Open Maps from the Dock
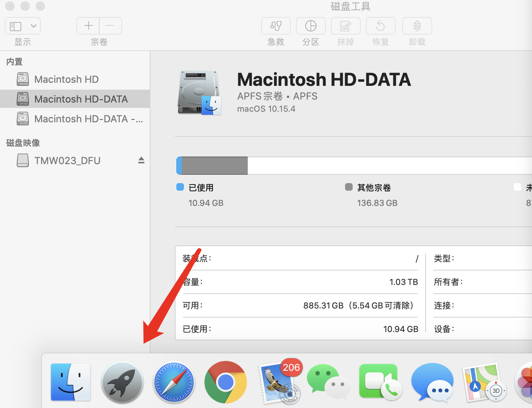532x408 pixels. coord(484,382)
